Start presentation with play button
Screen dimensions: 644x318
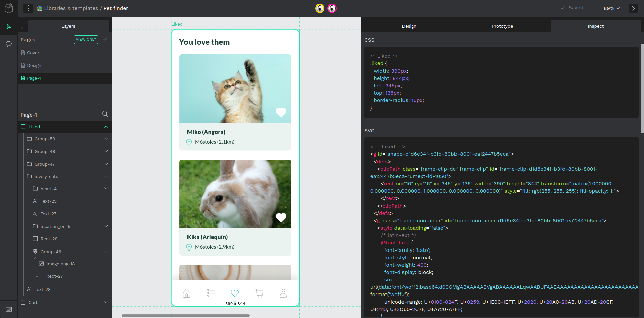(633, 8)
